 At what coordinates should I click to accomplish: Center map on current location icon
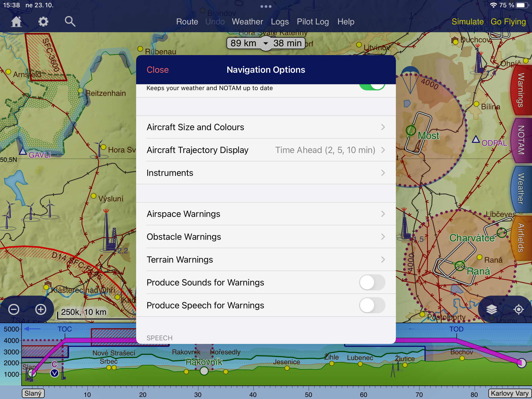(518, 309)
